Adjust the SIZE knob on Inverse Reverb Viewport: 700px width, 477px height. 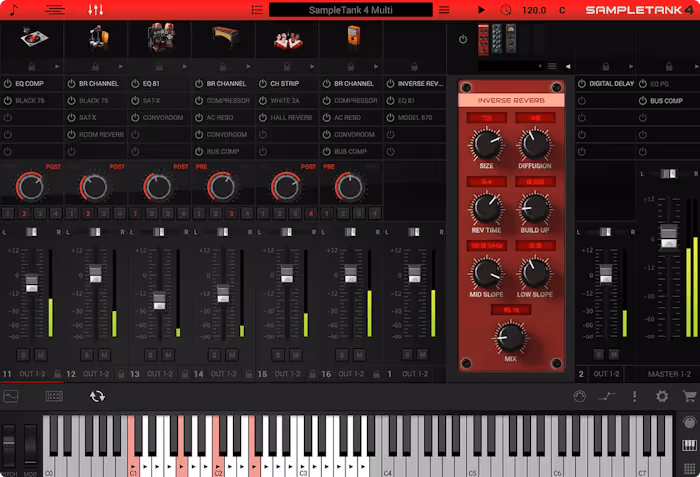pos(486,144)
